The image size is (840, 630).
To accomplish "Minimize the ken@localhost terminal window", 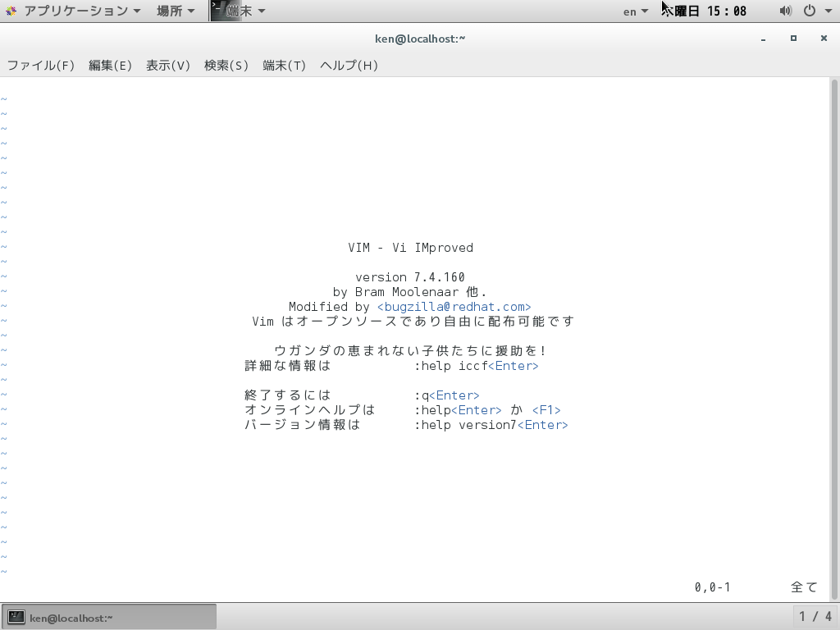I will coord(764,39).
